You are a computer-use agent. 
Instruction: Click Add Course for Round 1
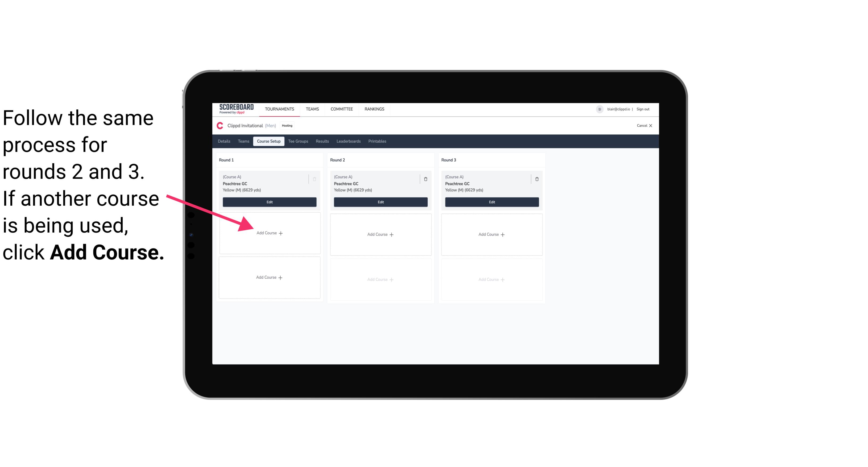(x=268, y=233)
